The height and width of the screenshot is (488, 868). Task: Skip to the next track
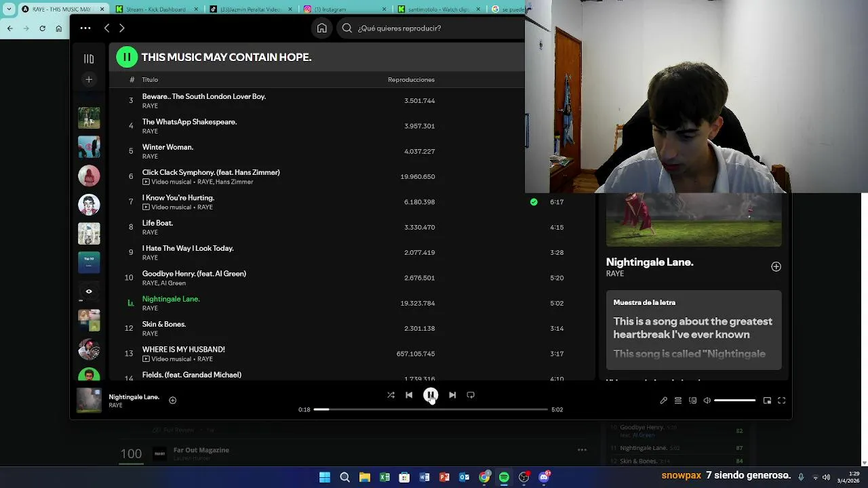tap(452, 395)
